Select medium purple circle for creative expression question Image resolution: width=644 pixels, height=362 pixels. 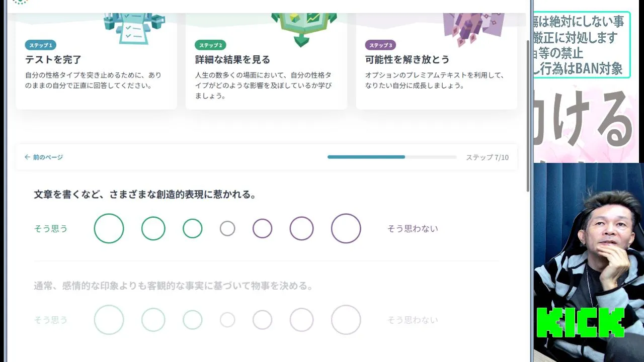coord(301,228)
